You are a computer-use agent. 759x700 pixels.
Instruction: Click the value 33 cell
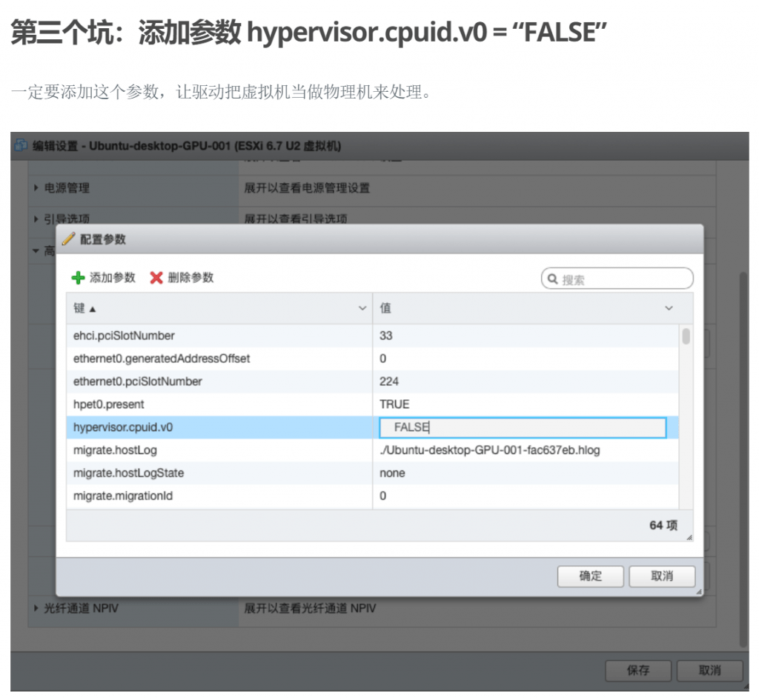pos(526,336)
